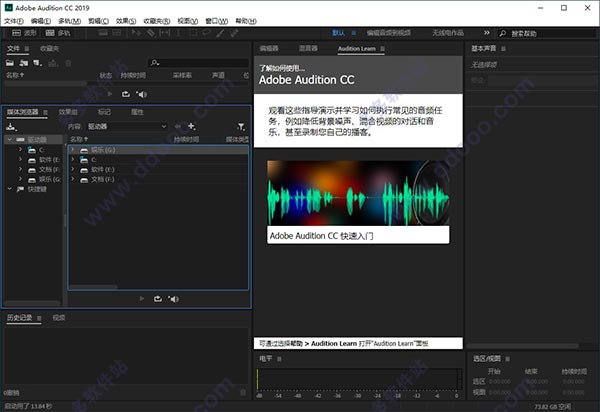
Task: Click Add Shortcut download icon in Media Browser
Action: click(x=11, y=127)
